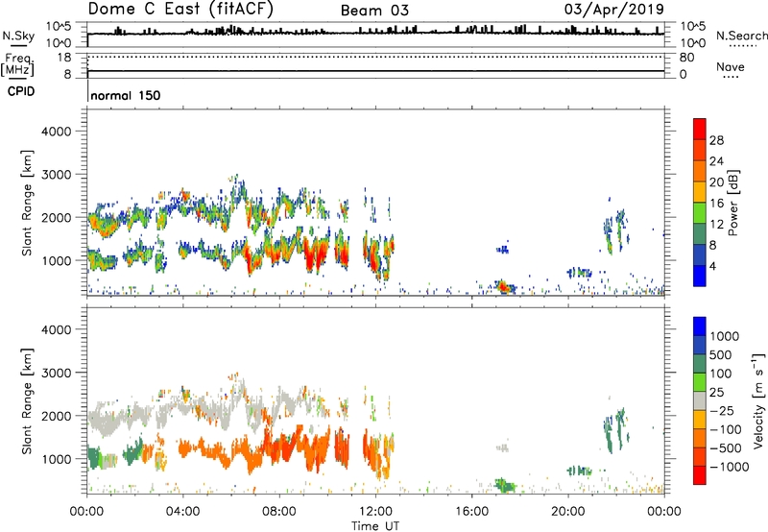Click the '20:00' time axis tick label
The image size is (768, 532).
(x=568, y=512)
